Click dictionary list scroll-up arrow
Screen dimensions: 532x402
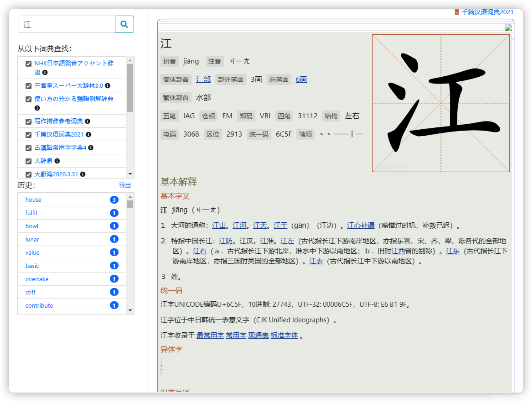click(130, 60)
